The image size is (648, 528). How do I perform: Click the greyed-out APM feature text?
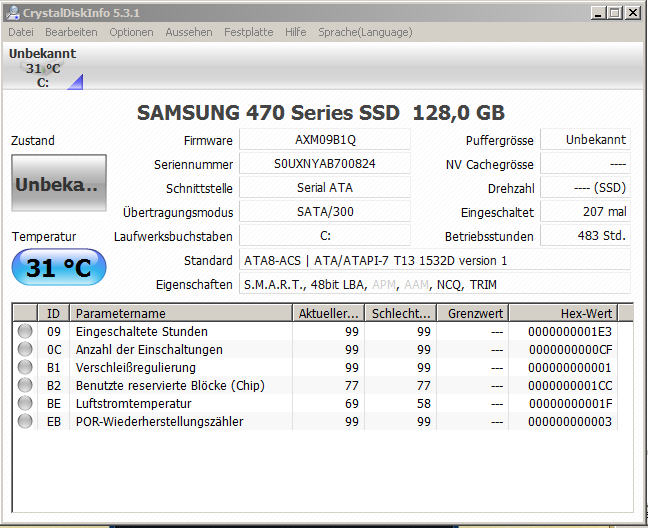coord(384,285)
